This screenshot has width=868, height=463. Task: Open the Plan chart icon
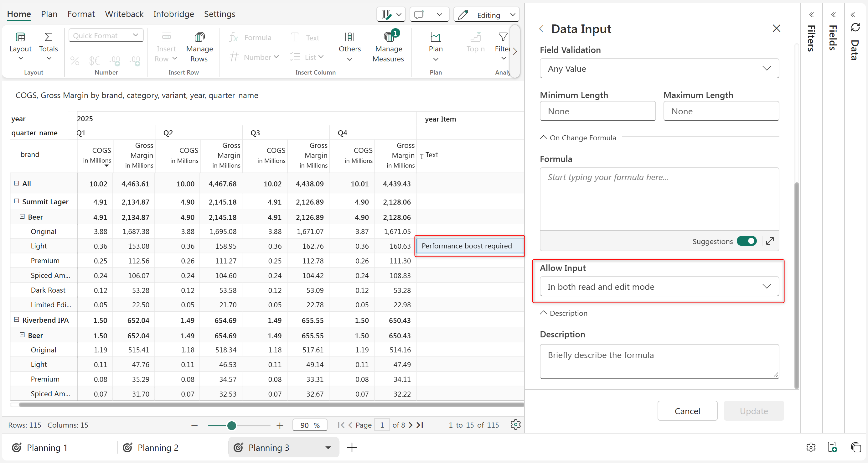(435, 37)
